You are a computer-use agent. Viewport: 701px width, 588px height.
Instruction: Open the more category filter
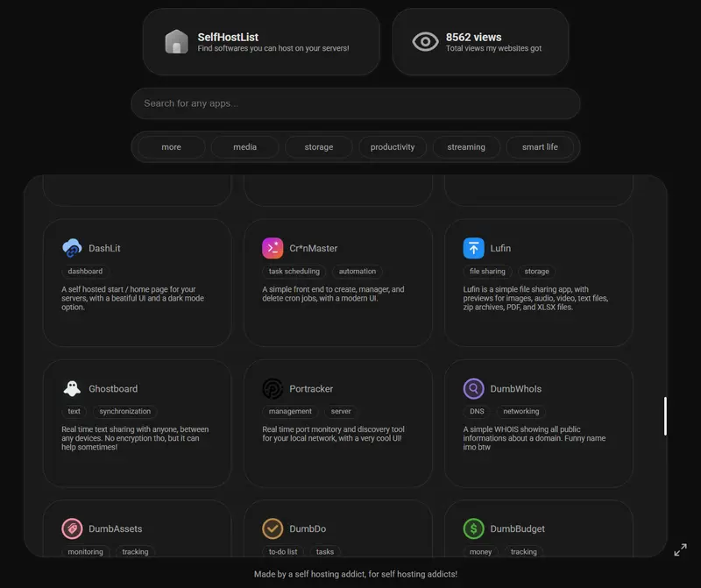[171, 147]
